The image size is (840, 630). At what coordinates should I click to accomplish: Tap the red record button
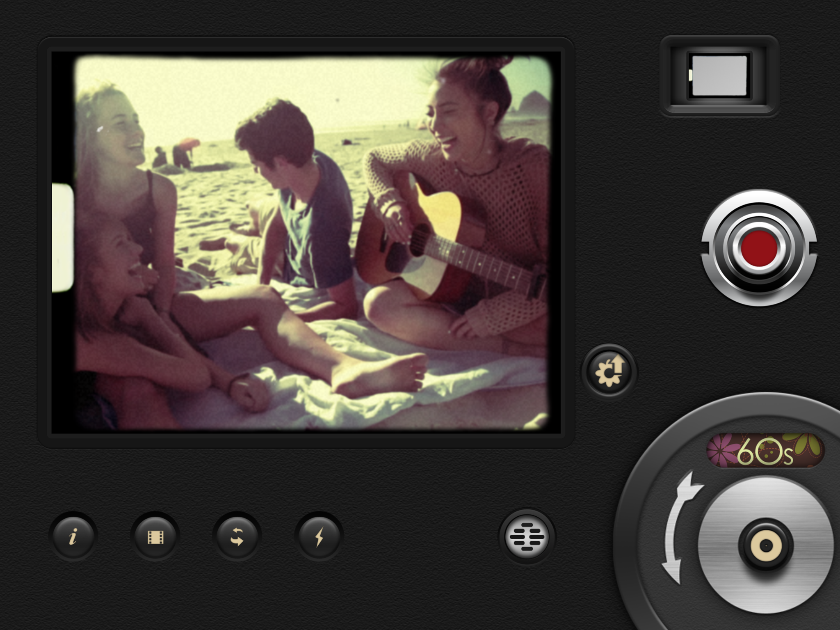point(759,248)
